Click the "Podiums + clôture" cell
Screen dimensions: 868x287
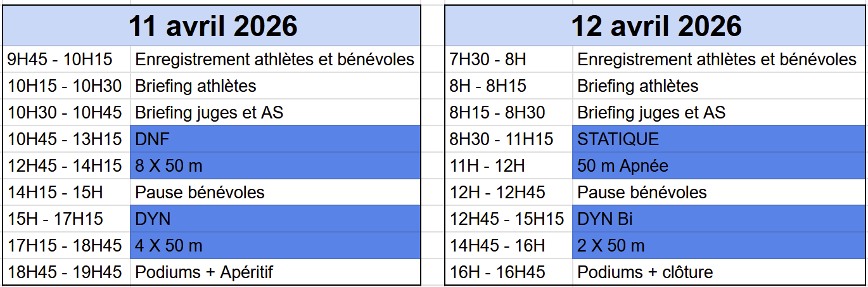tap(718, 272)
